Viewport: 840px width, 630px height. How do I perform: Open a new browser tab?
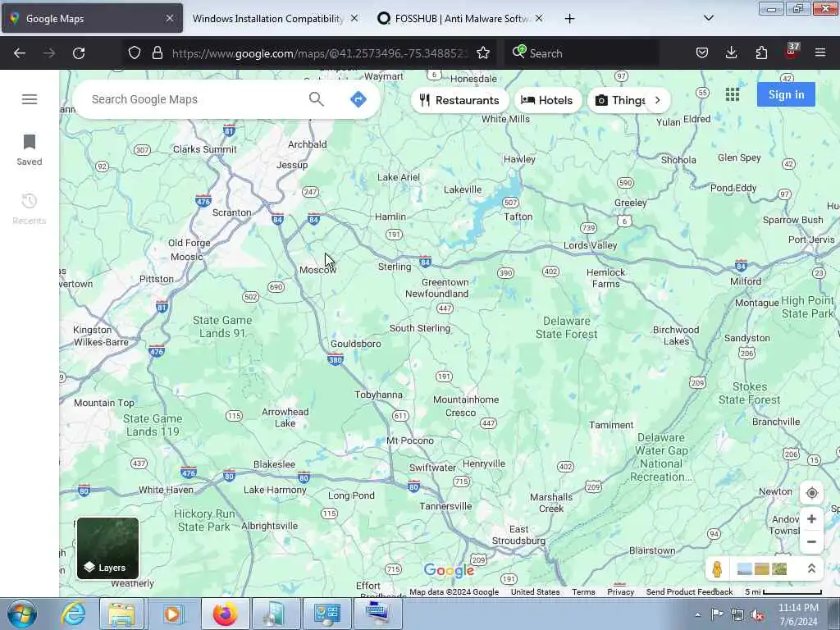pos(569,19)
